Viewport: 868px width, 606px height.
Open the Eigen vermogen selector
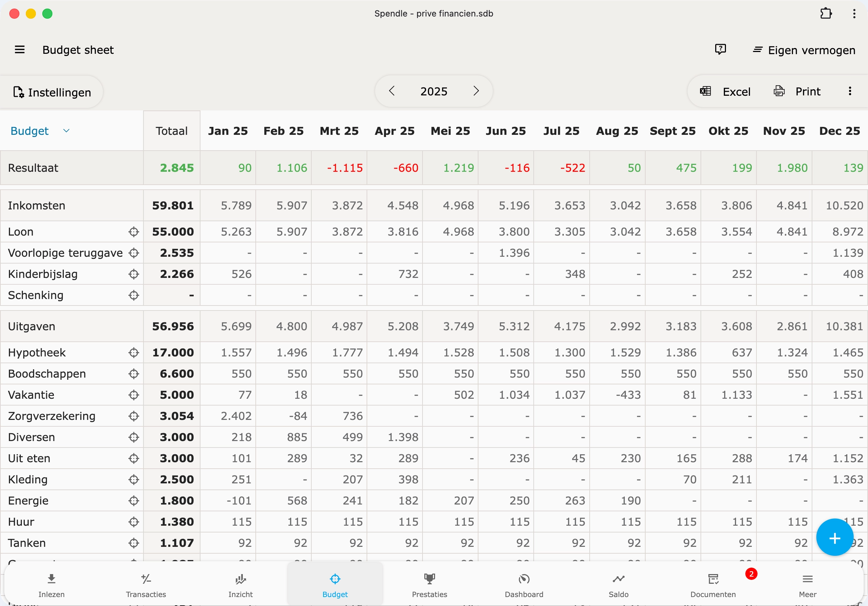pyautogui.click(x=804, y=50)
